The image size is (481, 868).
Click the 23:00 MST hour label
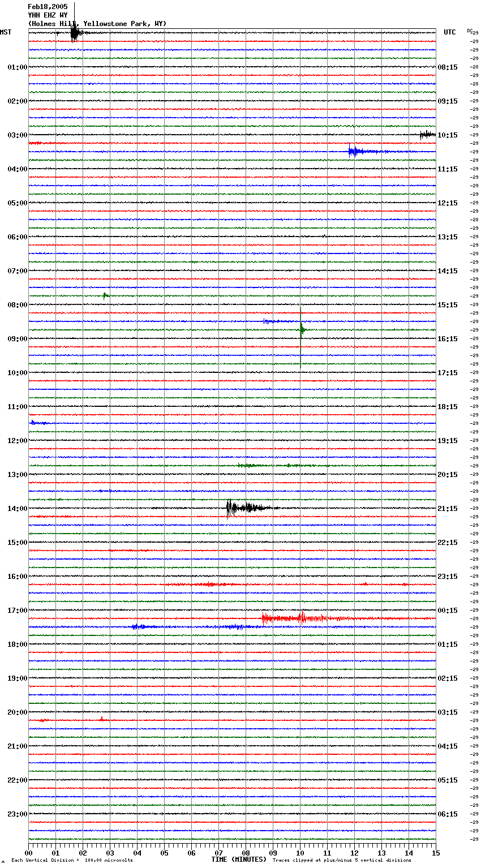[x=17, y=814]
